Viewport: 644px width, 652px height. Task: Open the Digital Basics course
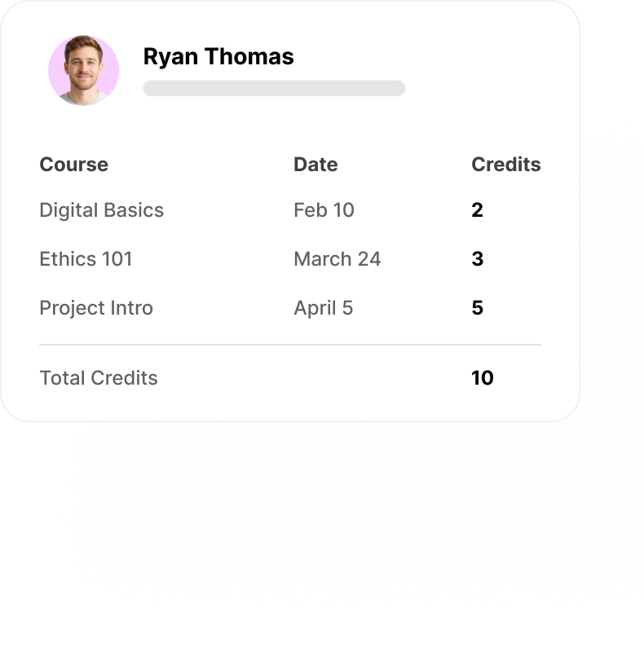(101, 210)
